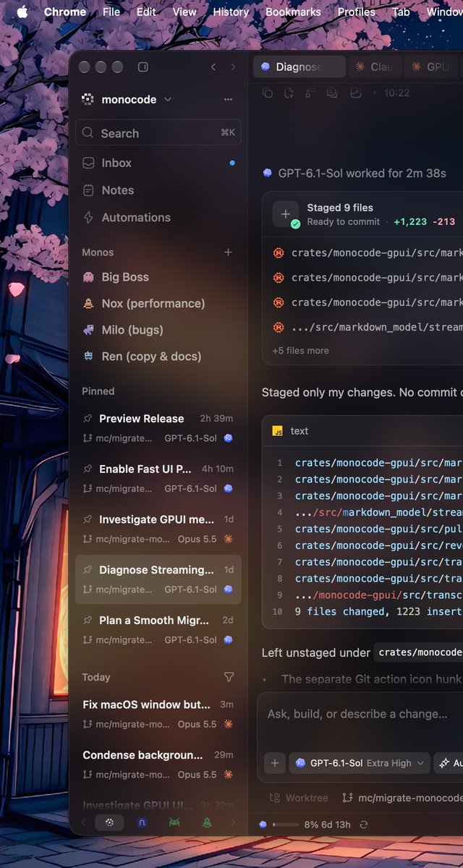Select the Nox (performance) mono
Viewport: 463px width, 868px height.
pyautogui.click(x=158, y=303)
